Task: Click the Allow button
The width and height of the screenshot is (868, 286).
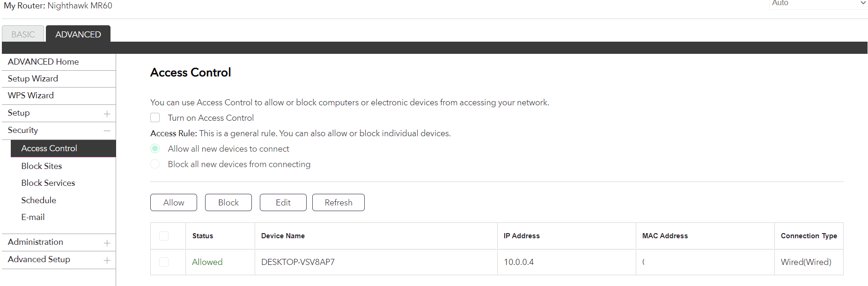Action: [174, 203]
